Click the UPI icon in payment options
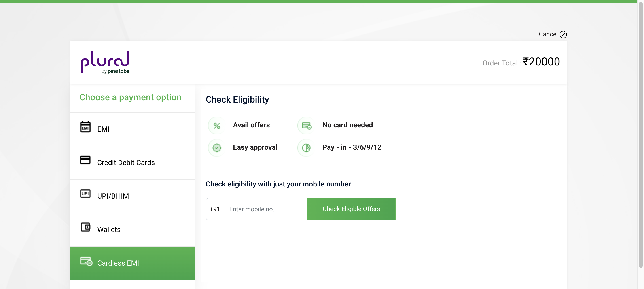 85,194
